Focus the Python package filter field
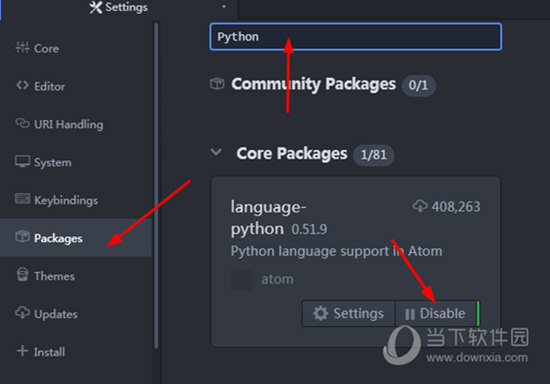550x384 pixels. pos(356,37)
